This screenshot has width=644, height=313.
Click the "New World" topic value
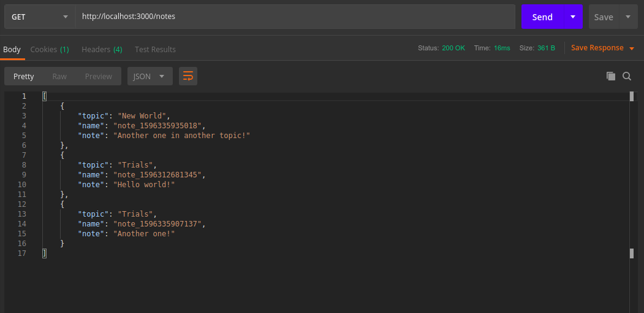pyautogui.click(x=142, y=115)
